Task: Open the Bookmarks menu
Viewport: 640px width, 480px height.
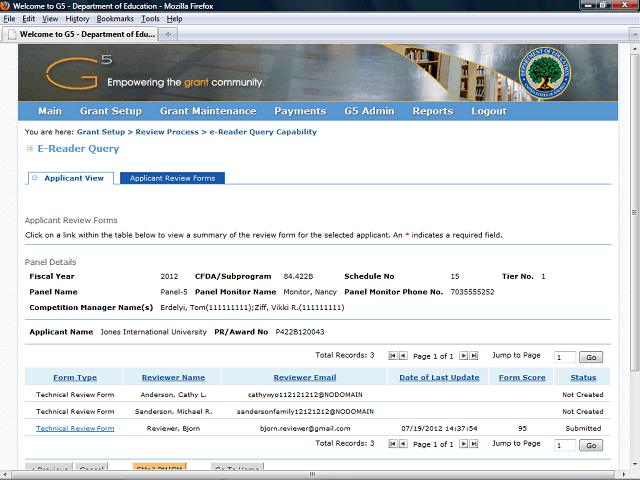Action: click(x=115, y=19)
